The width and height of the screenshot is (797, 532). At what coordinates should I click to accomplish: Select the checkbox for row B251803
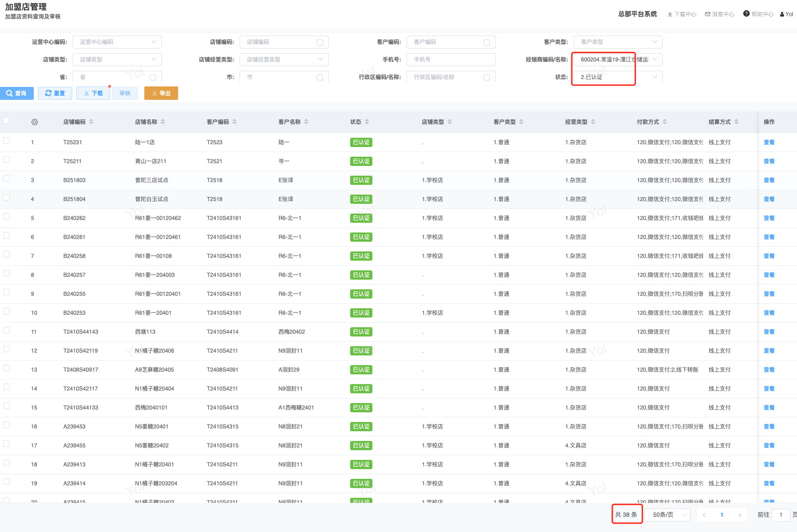click(x=6, y=178)
